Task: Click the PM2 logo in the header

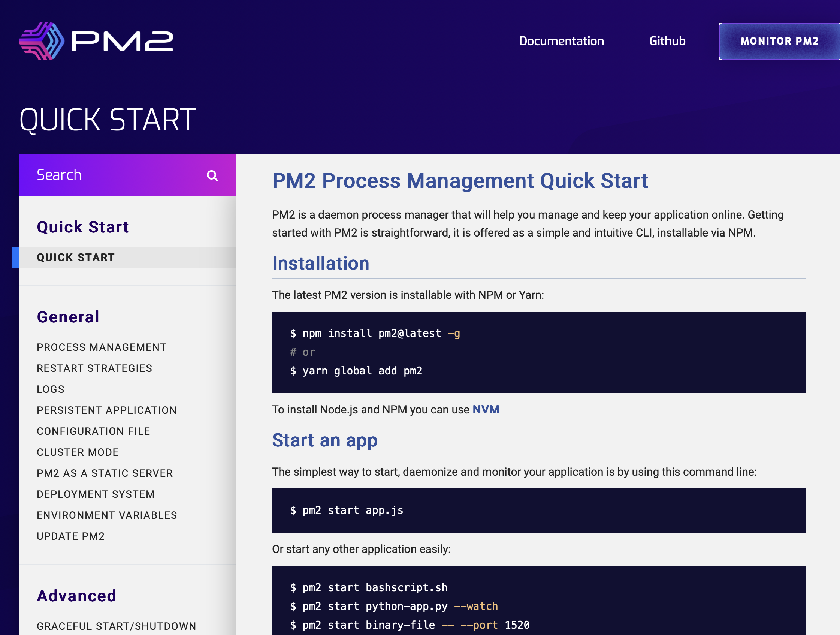Action: point(96,41)
